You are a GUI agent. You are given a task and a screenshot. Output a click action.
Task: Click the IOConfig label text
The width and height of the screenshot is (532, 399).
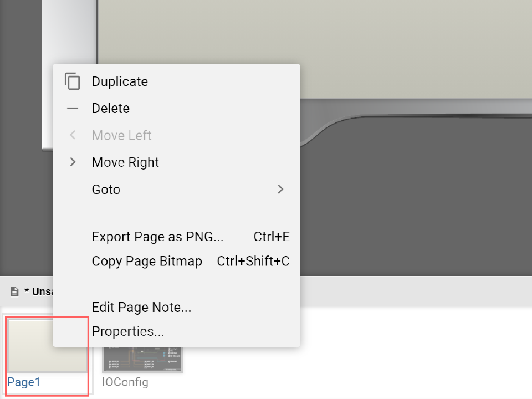coord(125,382)
